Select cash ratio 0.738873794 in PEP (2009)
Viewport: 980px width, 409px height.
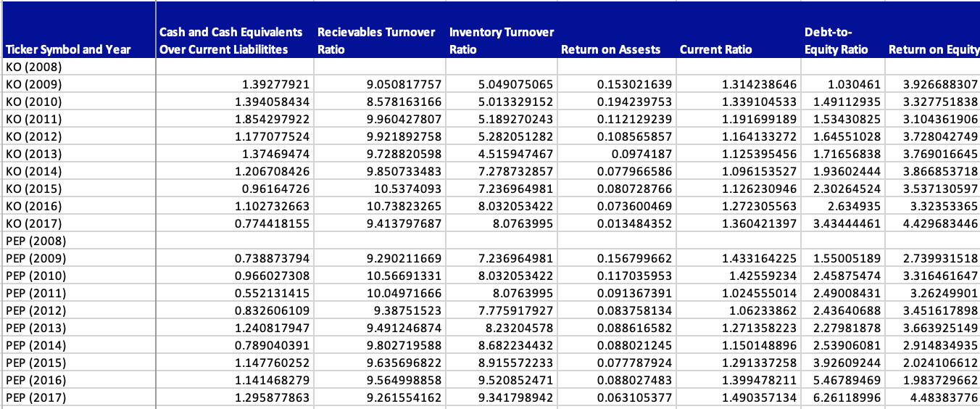[235, 258]
